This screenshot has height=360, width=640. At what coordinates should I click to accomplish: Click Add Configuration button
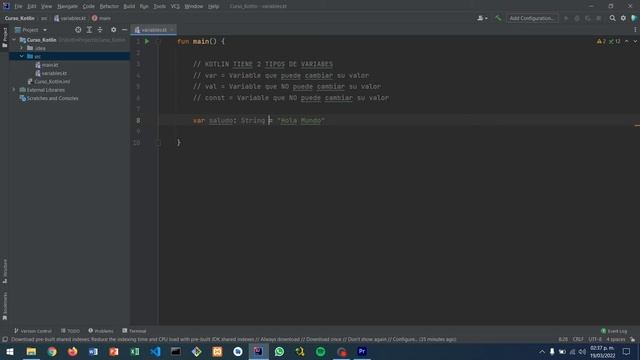[x=532, y=18]
